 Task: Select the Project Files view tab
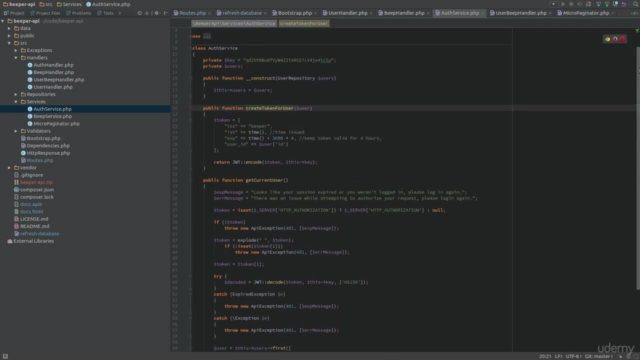click(46, 13)
